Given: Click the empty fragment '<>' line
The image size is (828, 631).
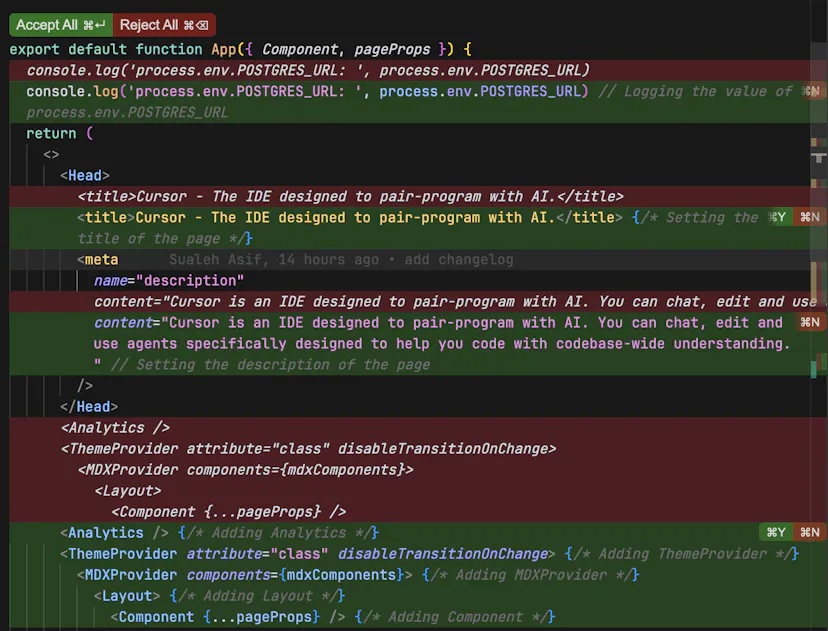Looking at the screenshot, I should (51, 154).
